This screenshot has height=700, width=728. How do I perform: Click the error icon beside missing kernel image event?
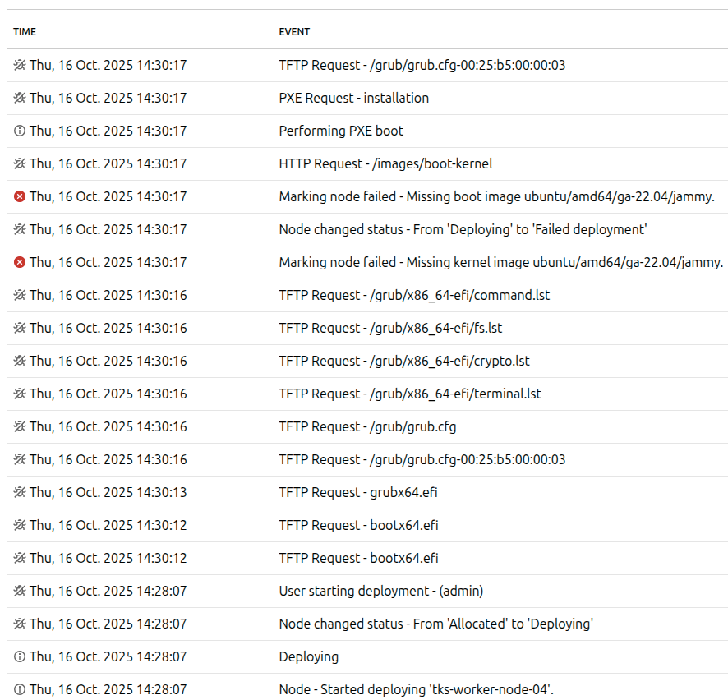point(20,262)
